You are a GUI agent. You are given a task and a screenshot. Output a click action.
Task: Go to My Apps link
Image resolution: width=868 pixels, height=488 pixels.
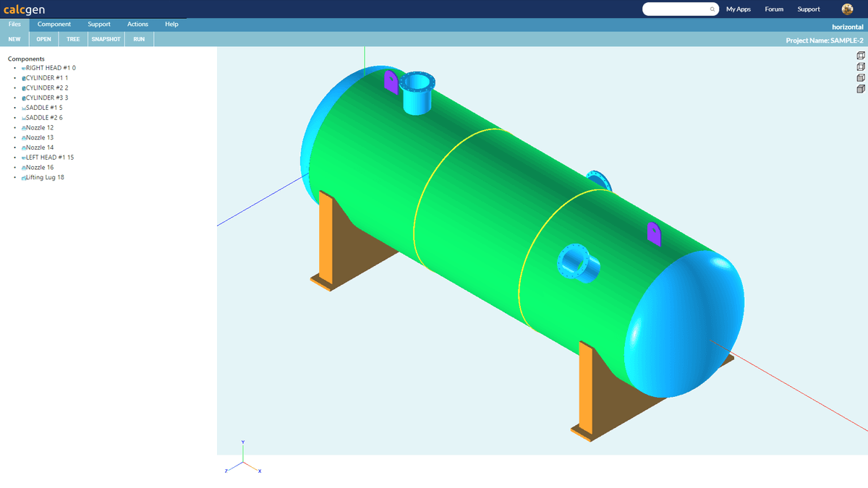[739, 9]
